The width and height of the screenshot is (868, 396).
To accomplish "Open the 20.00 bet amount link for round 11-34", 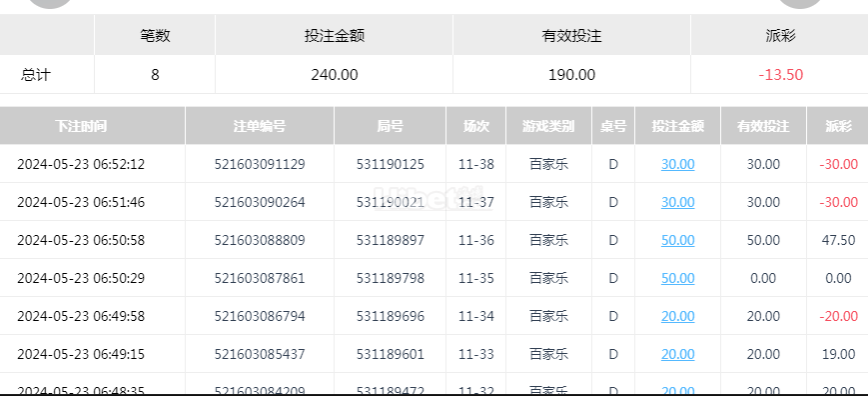I will coord(677,316).
